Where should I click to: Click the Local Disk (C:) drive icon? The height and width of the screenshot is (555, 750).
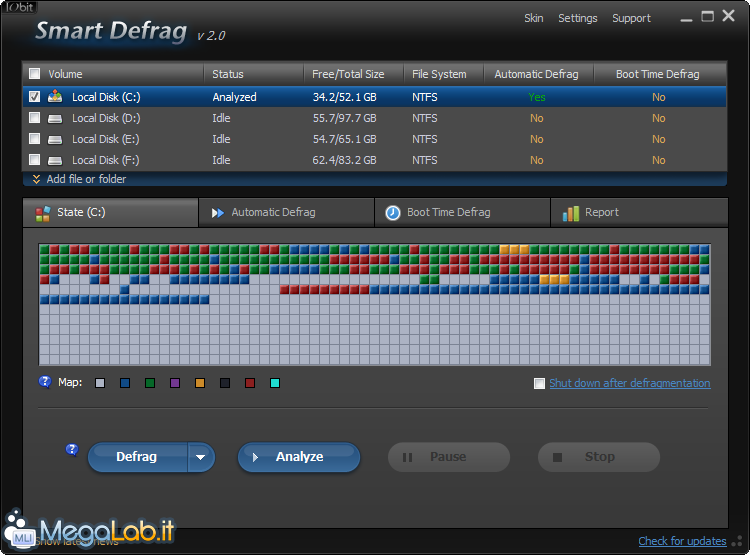55,96
